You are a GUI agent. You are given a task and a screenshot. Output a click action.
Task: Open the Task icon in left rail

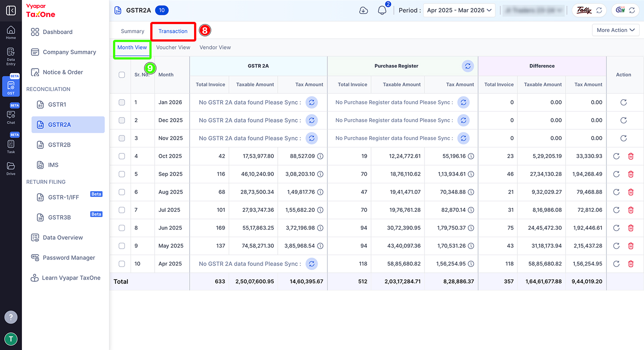(x=11, y=146)
